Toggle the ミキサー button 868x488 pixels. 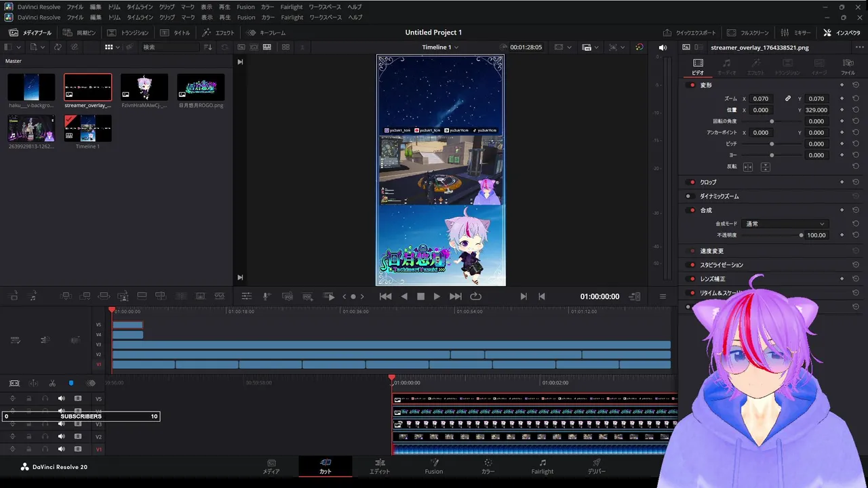click(795, 33)
